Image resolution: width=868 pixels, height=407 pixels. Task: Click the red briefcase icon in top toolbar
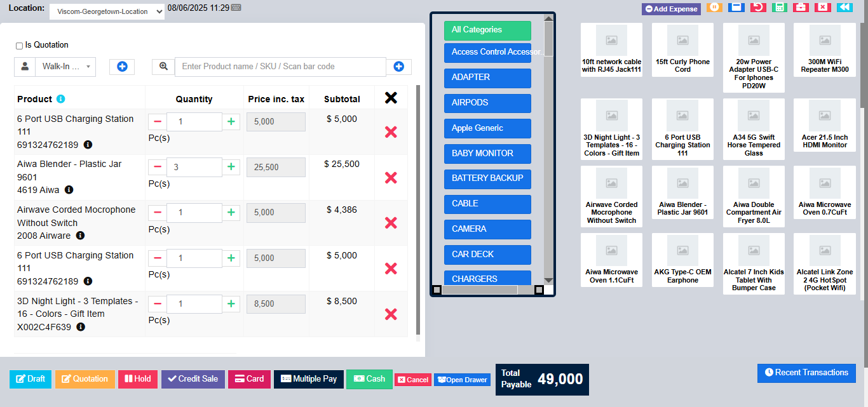(x=801, y=7)
